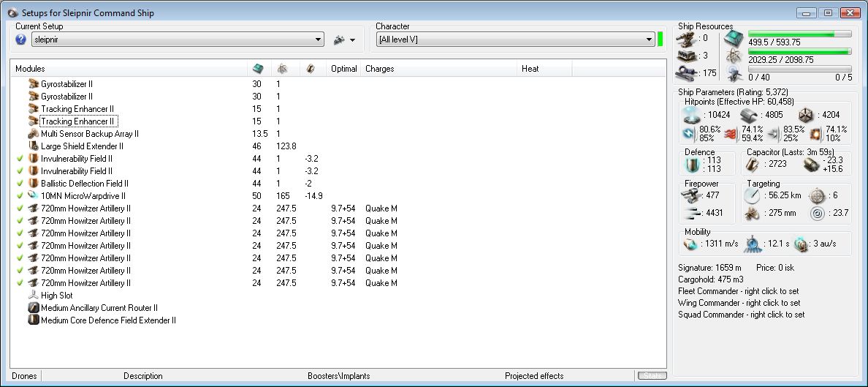Click the empty High Slot icon
This screenshot has height=387, width=868.
click(x=33, y=295)
